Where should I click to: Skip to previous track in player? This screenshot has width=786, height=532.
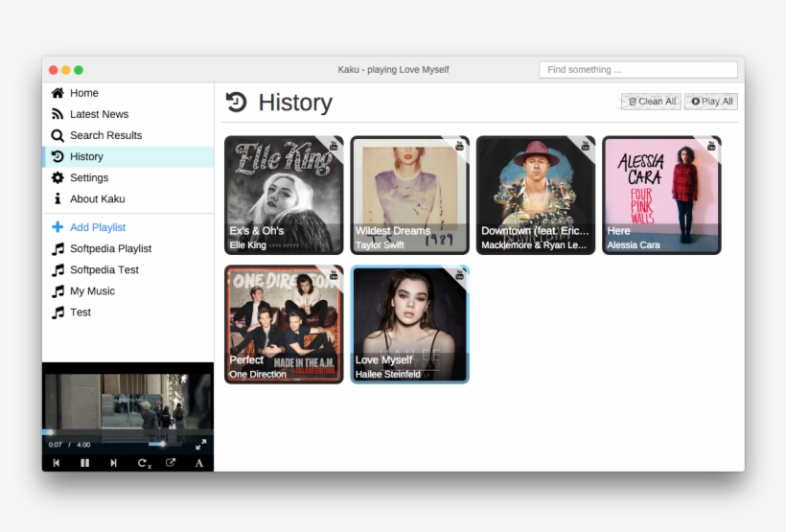[x=57, y=463]
